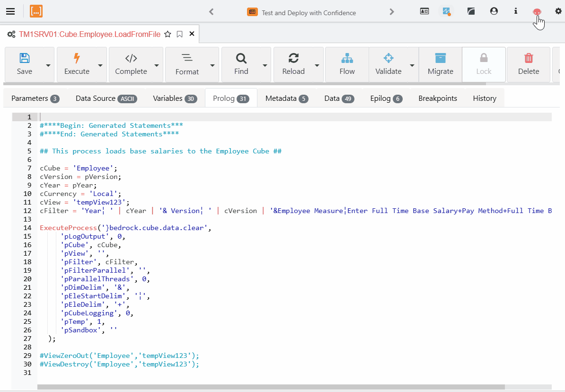
Task: Click the ID card icon in header
Action: coord(424,11)
